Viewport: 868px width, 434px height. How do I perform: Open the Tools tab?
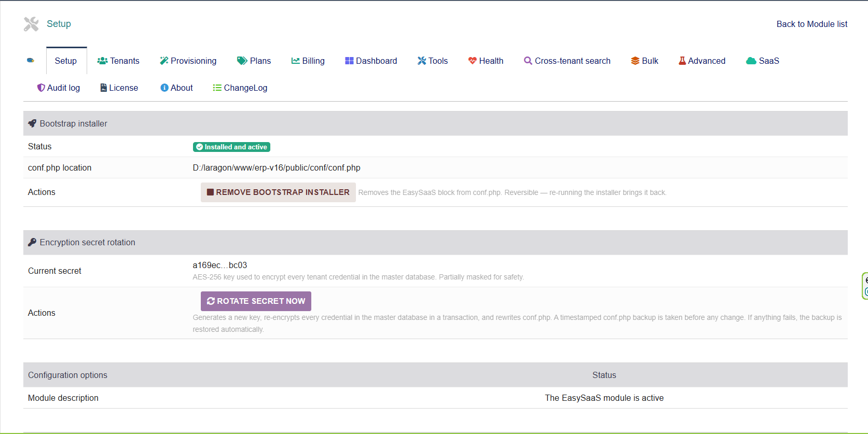tap(433, 61)
